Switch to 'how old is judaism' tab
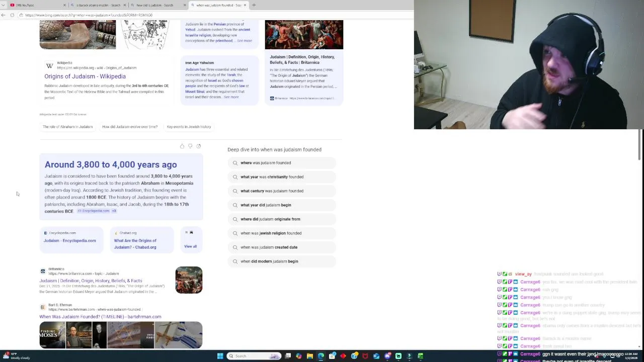 157,5
